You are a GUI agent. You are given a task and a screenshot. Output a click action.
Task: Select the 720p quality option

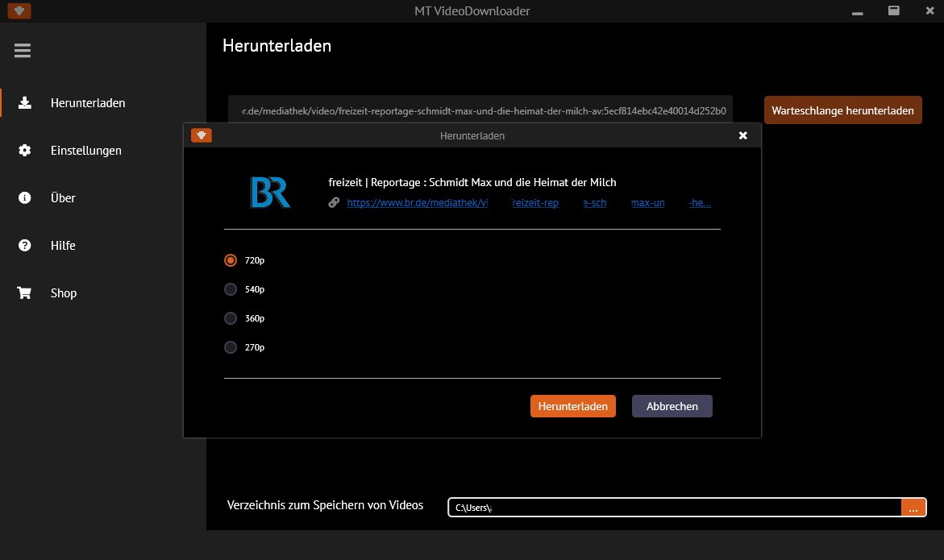pos(231,260)
